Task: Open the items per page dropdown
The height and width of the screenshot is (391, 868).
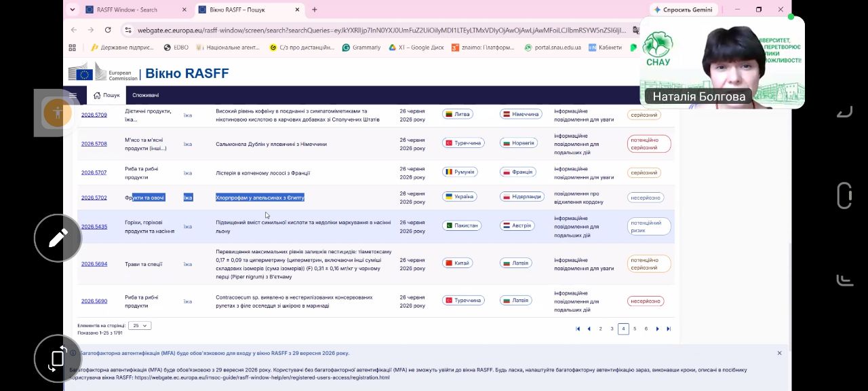Action: tap(140, 326)
